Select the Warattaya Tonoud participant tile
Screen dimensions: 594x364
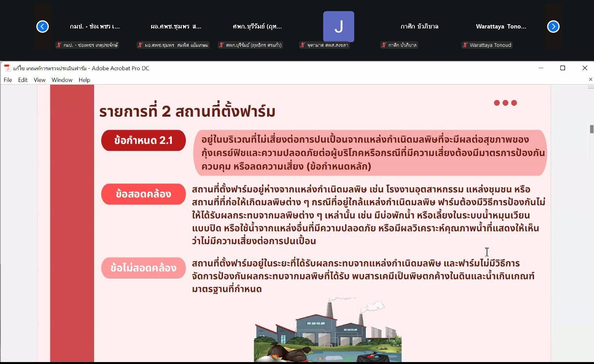pyautogui.click(x=501, y=27)
